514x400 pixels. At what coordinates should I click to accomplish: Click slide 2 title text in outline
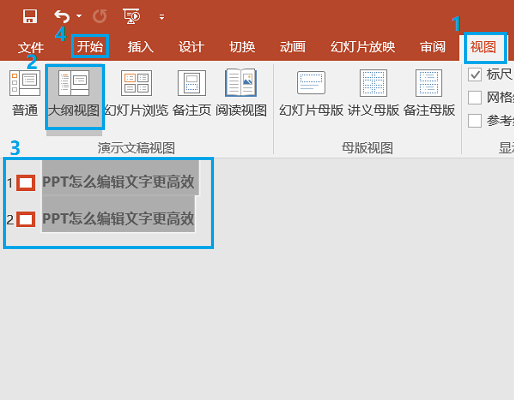118,219
